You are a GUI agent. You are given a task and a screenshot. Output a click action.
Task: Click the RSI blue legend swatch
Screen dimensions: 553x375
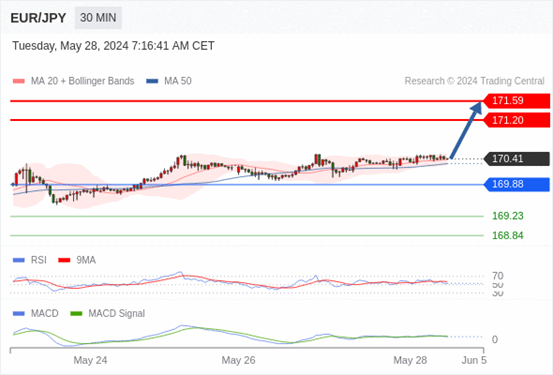point(19,260)
